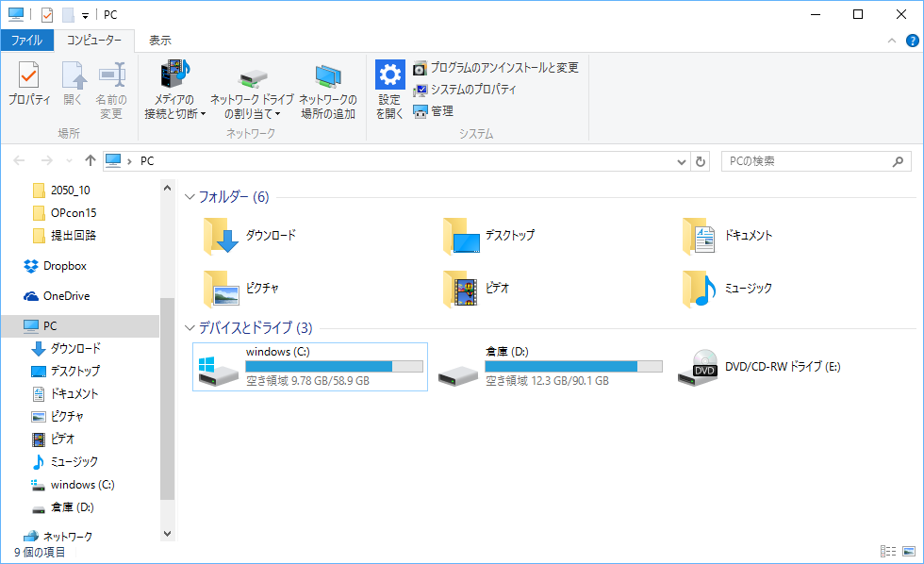Select the DVD/CD-RW ドライブ (E:) icon

coord(698,367)
